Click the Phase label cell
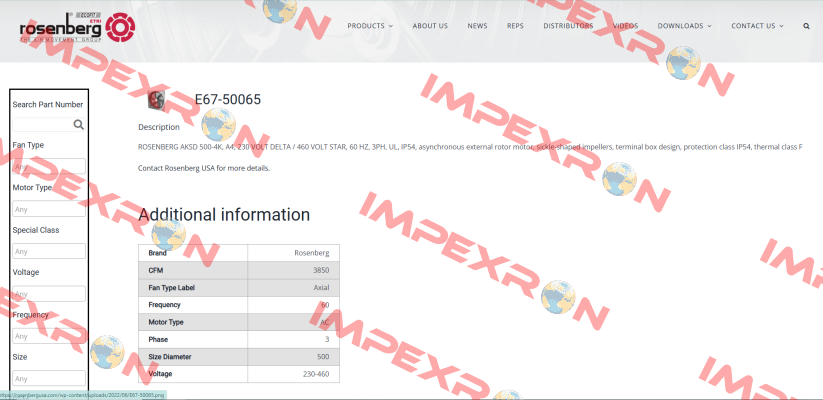This screenshot has width=823, height=400. pos(193,340)
